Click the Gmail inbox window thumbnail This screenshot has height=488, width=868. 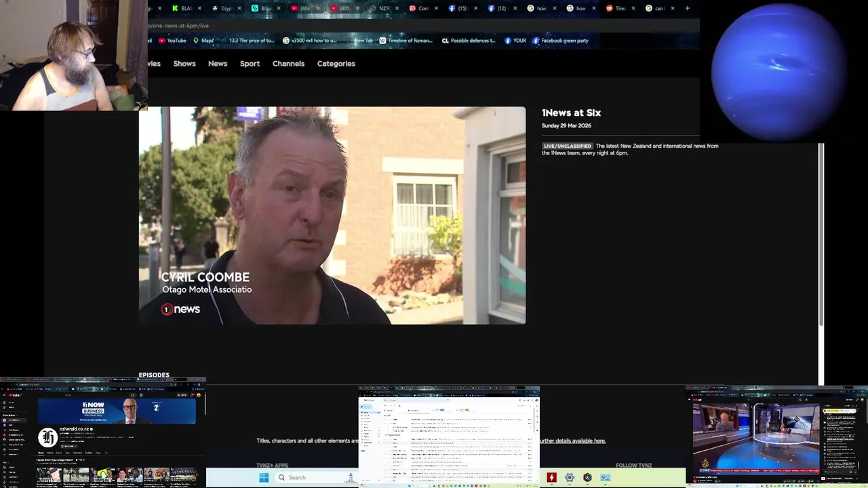pyautogui.click(x=449, y=436)
